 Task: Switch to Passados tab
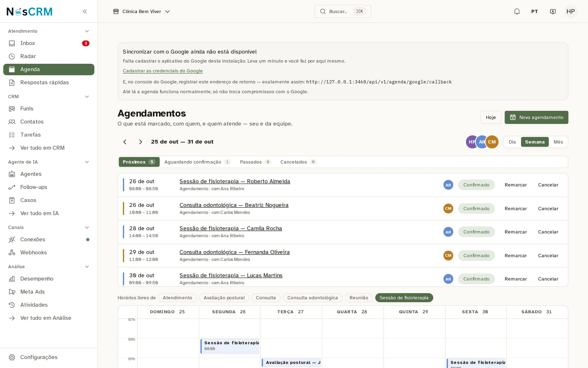tap(255, 162)
